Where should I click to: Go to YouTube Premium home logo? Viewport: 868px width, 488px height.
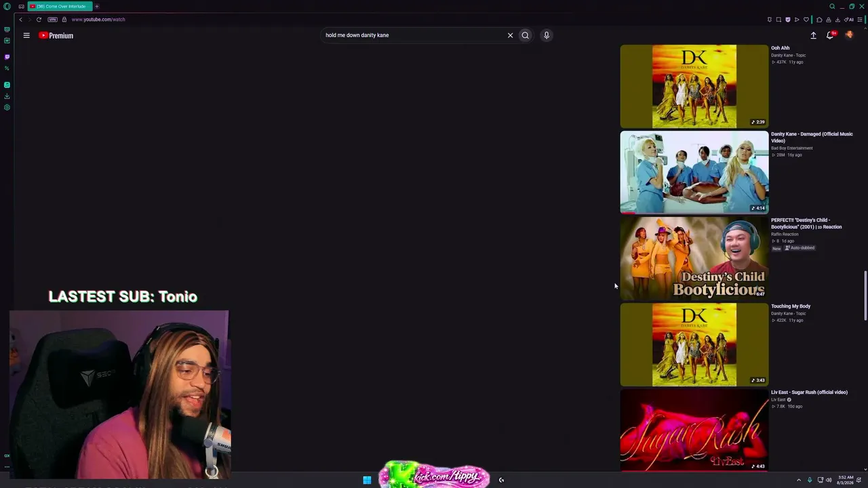click(56, 35)
